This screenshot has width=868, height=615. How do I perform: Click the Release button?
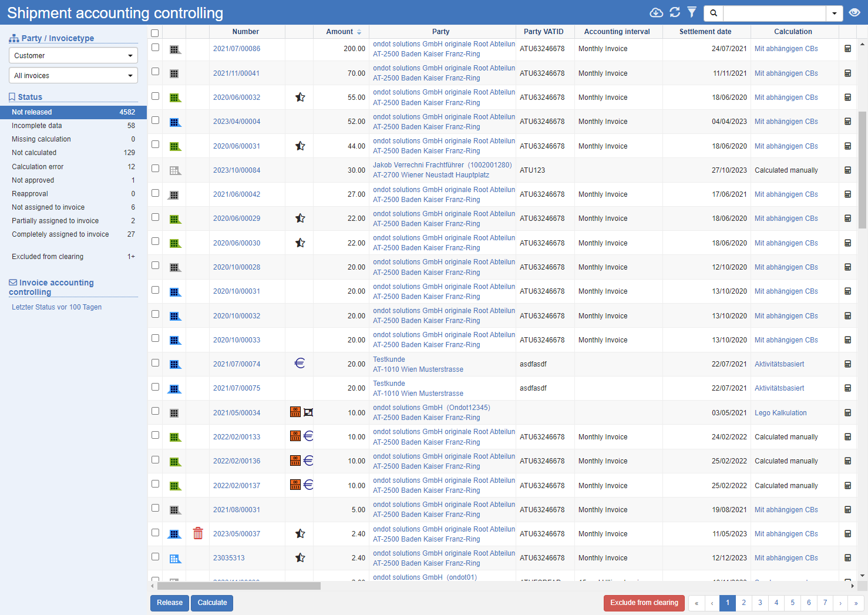[170, 603]
